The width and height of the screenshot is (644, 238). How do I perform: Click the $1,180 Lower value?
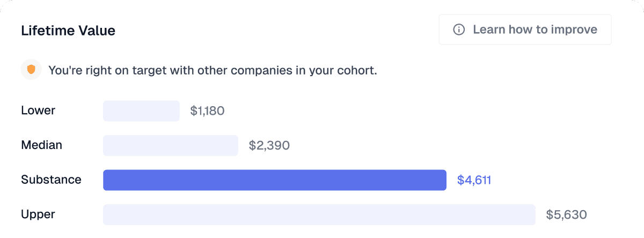coord(207,111)
